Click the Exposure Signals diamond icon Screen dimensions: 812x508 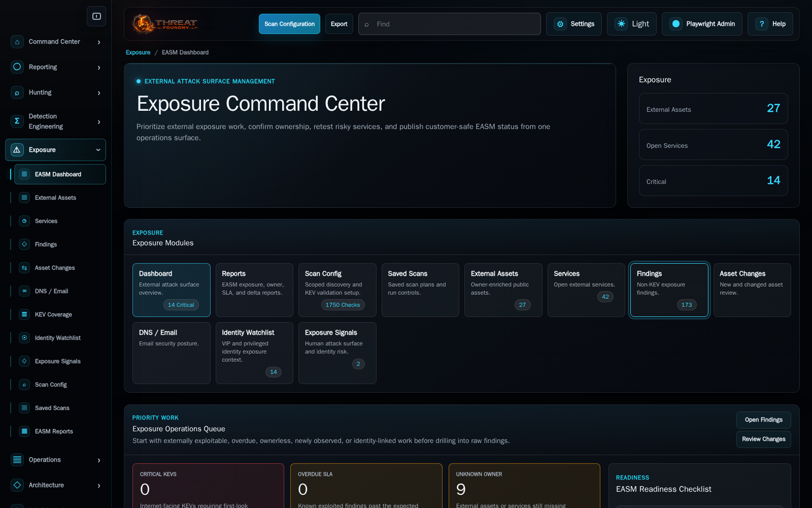24,361
